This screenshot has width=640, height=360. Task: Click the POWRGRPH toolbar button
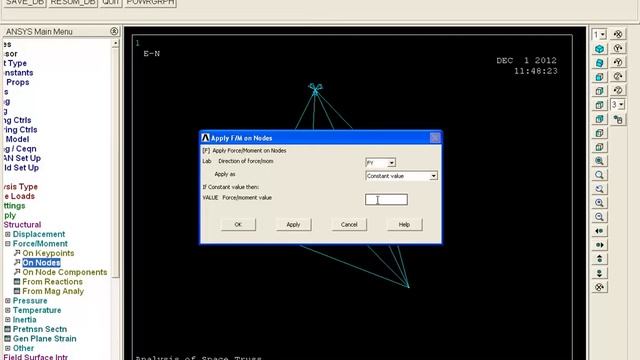coord(150,2)
